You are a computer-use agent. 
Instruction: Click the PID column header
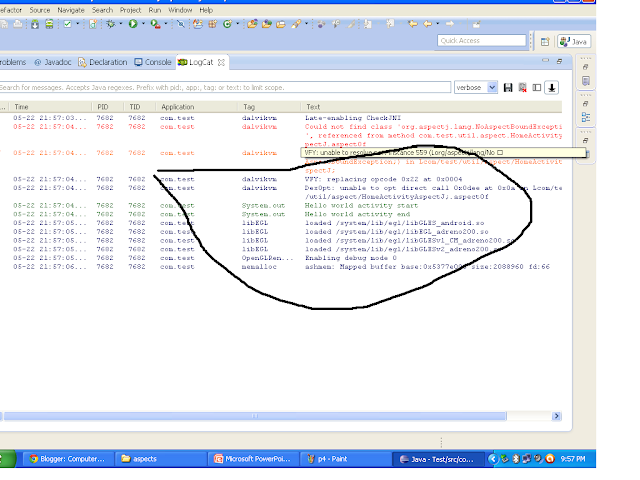(108, 107)
